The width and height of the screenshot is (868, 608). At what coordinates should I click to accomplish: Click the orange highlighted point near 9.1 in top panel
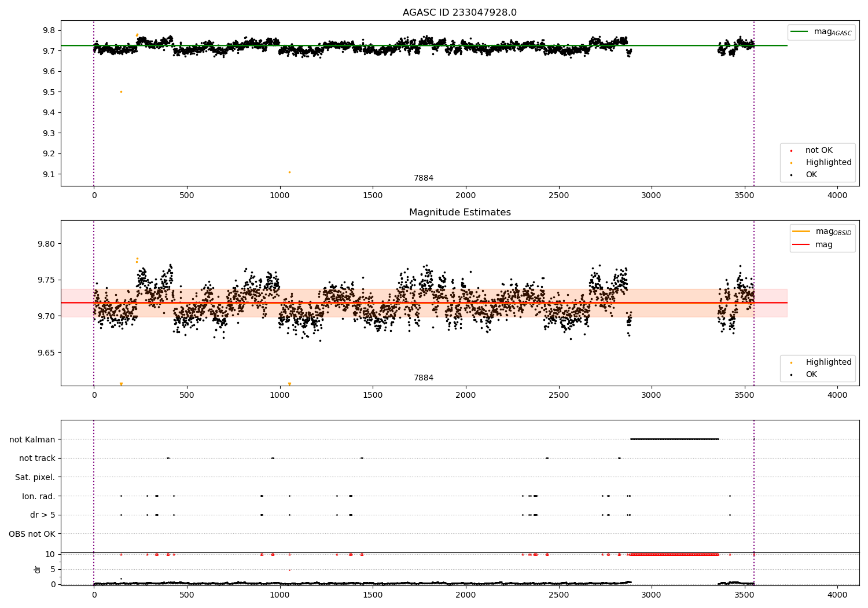coord(289,172)
